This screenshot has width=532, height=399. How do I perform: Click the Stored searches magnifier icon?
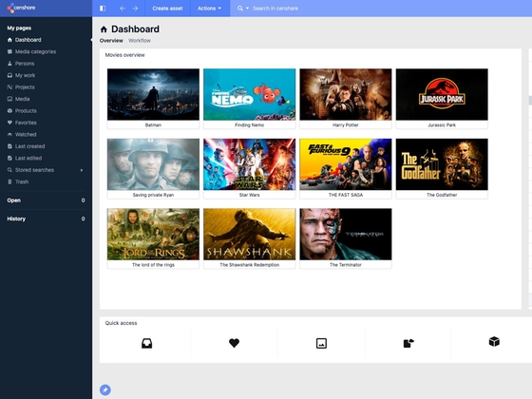9,170
